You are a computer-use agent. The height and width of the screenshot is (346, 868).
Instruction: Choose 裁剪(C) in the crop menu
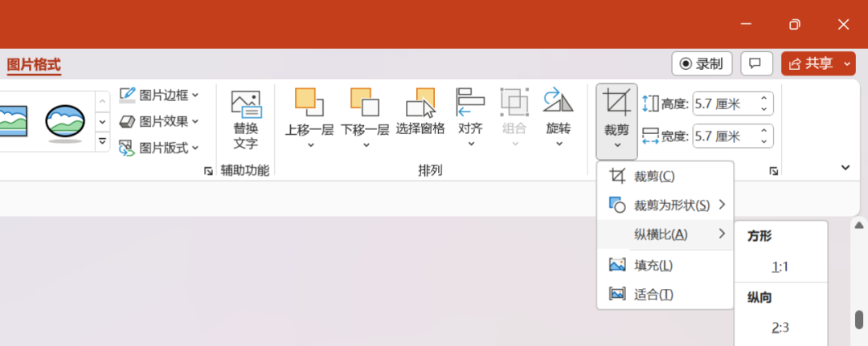tap(665, 177)
